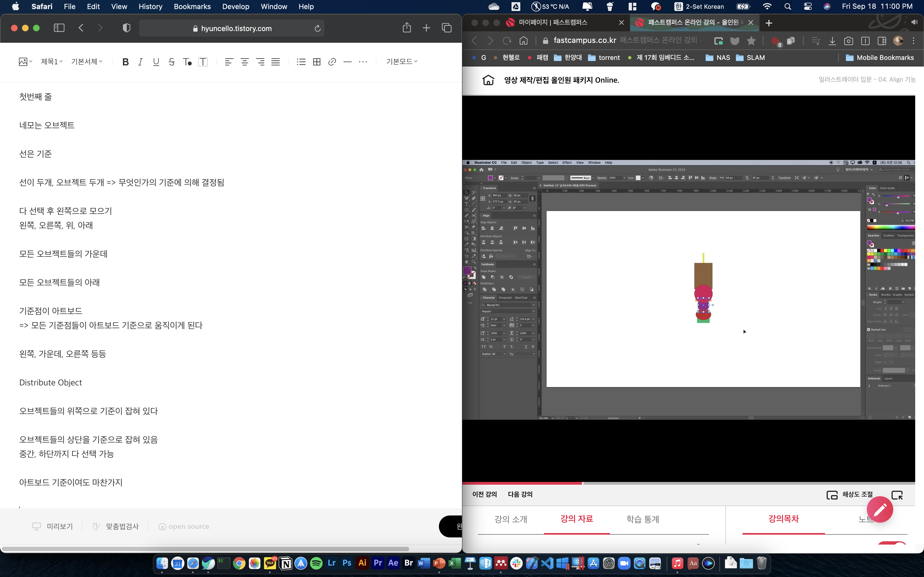Screen dimensions: 924x577
Task: Toggle strikethrough formatting
Action: (171, 62)
